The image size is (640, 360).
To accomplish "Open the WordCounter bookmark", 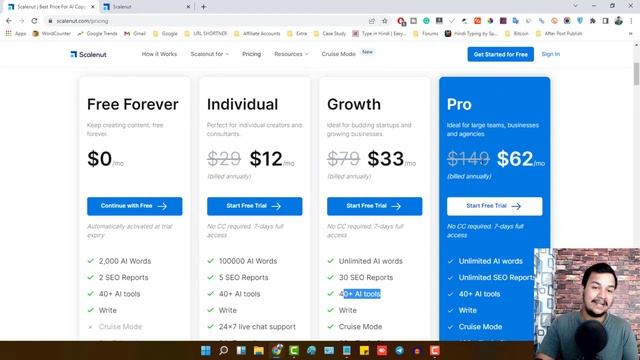I will [51, 33].
